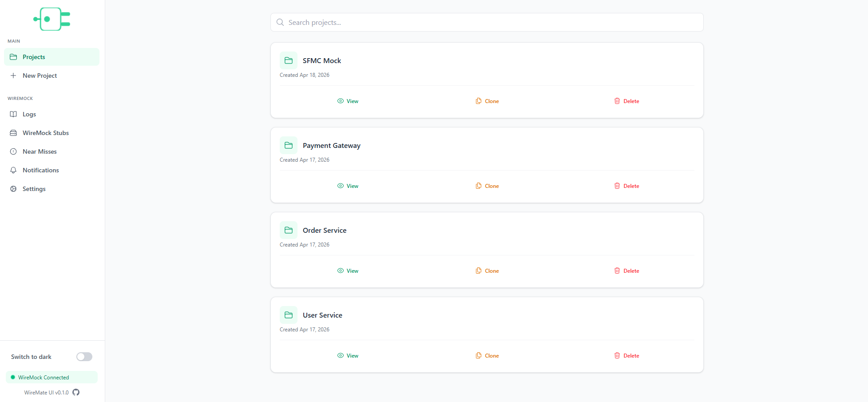Click the Payment Gateway folder icon

pos(289,145)
